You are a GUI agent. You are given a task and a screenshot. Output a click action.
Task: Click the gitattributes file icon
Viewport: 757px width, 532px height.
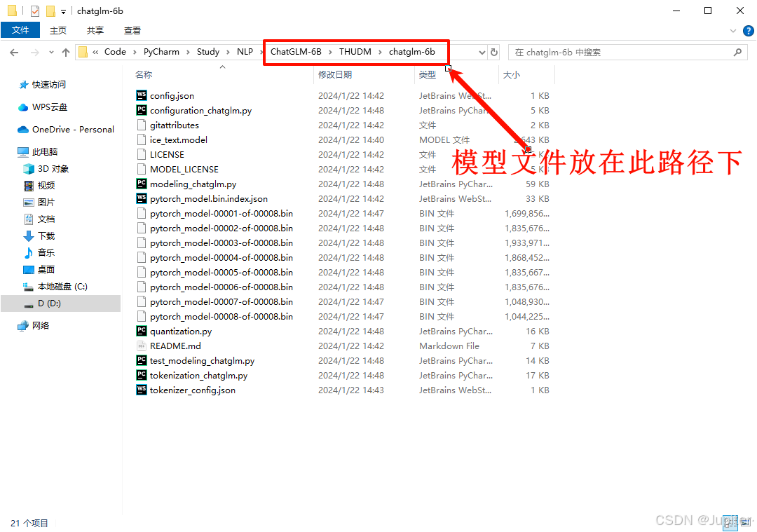(x=142, y=125)
